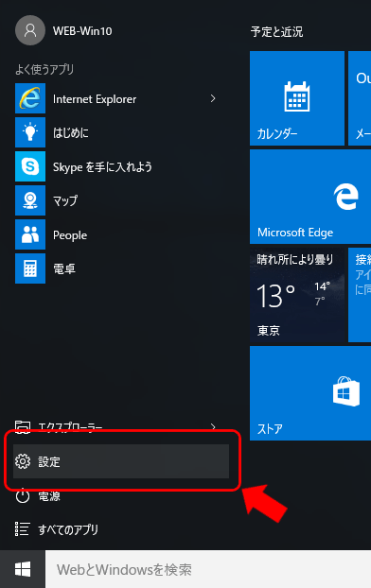Click the Edge logo icon
Image resolution: width=371 pixels, height=588 pixels.
coord(345,196)
